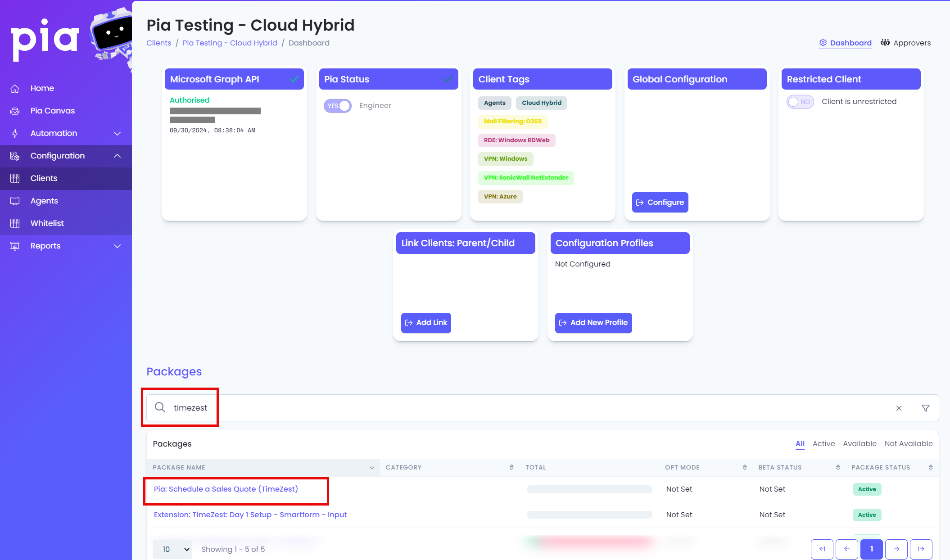Click the RDE: Windows RDWeb tag
Viewport: 950px width, 560px height.
516,140
